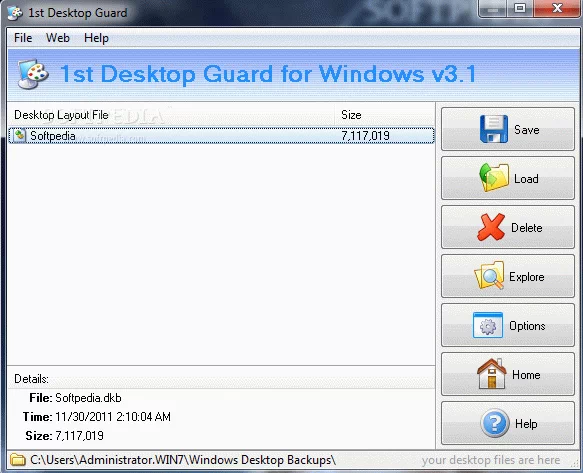The image size is (583, 473).
Task: Sort by Desktop Layout File column header
Action: click(171, 115)
